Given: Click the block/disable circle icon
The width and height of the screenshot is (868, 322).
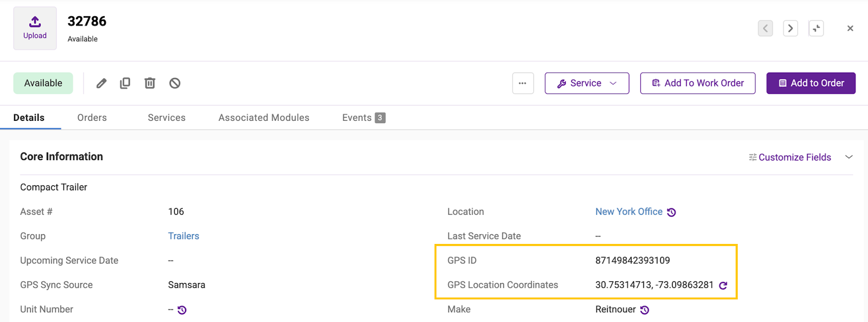Looking at the screenshot, I should [175, 83].
